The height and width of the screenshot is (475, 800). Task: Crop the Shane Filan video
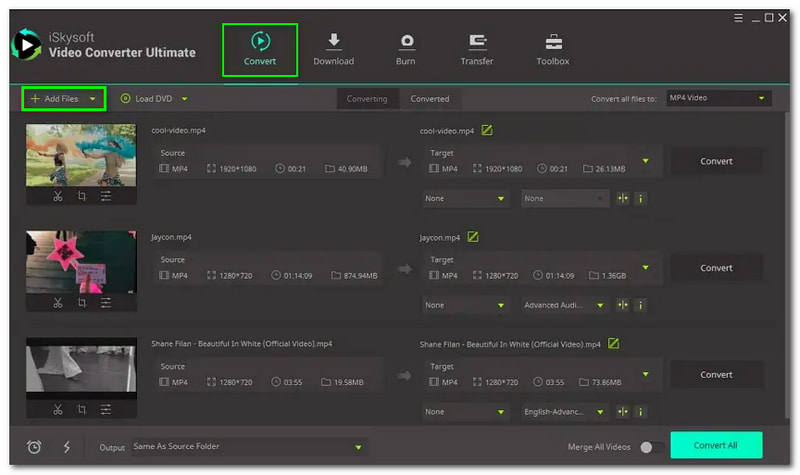coord(82,410)
